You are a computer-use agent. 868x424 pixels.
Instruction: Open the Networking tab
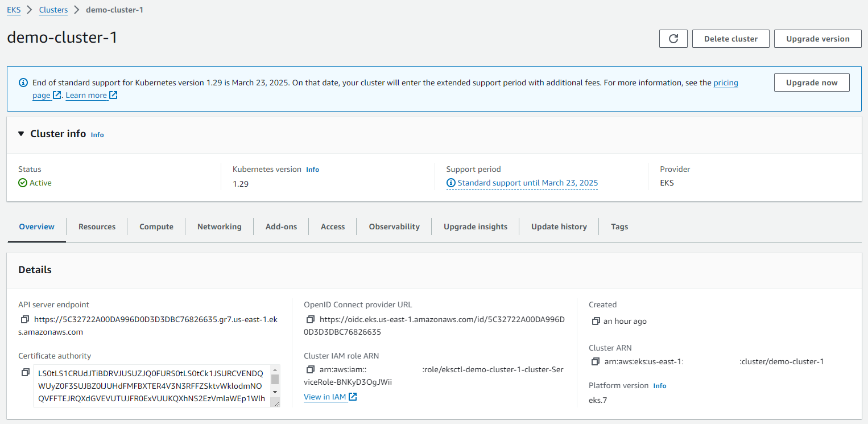coord(219,227)
